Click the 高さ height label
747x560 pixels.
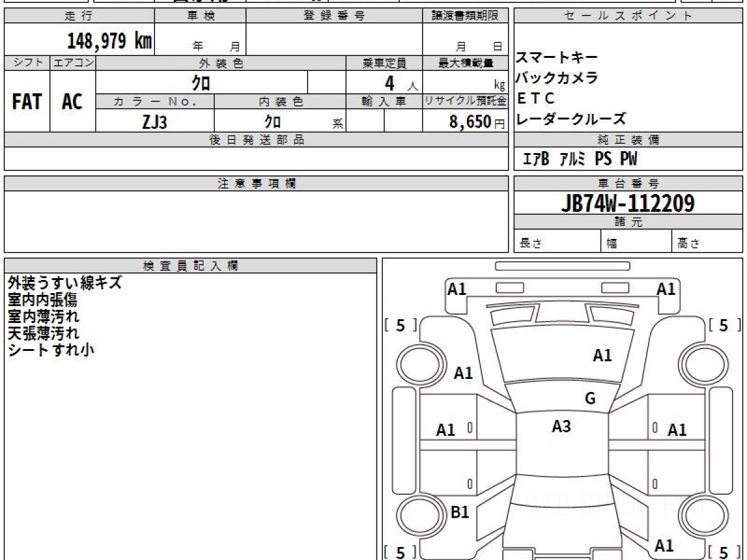coord(689,244)
